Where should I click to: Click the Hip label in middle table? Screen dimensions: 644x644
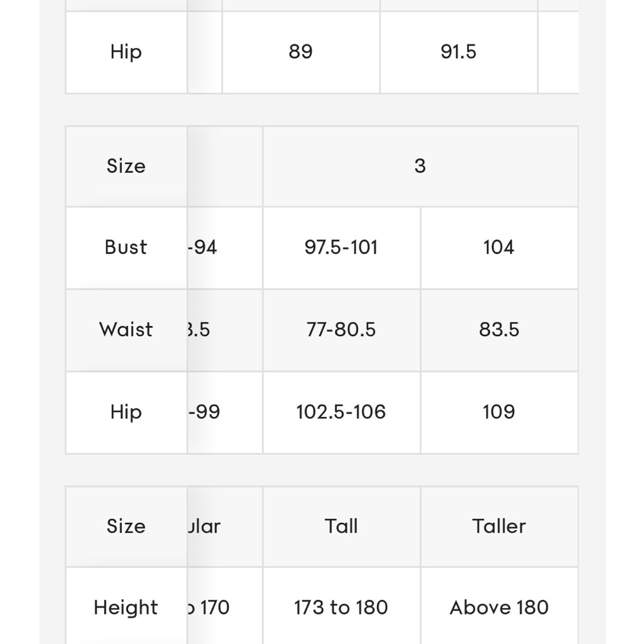coord(126,412)
